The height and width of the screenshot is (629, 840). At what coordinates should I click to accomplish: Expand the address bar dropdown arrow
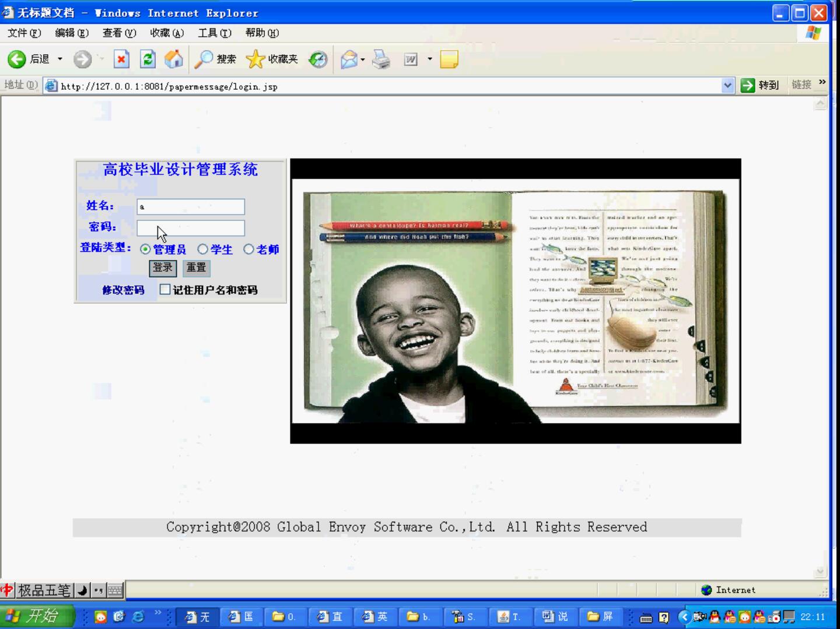727,86
